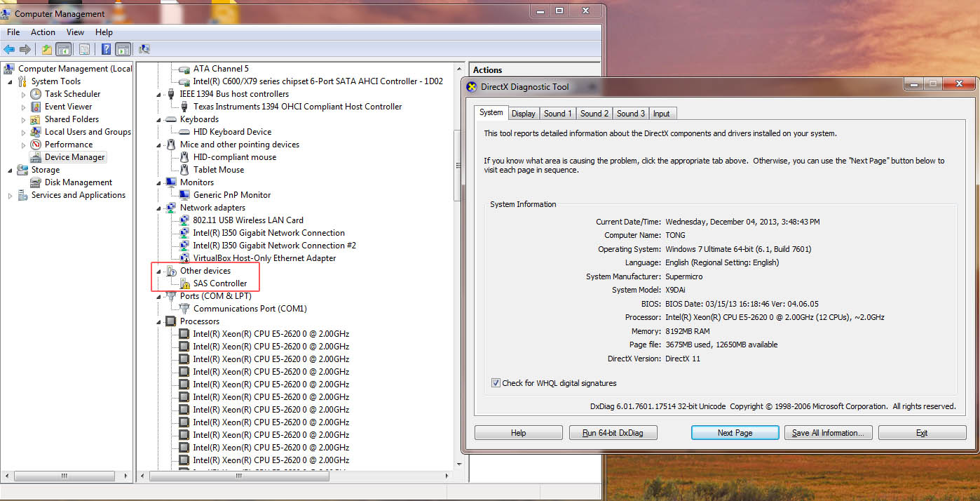980x501 pixels.
Task: Collapse the Processors device category
Action: (x=158, y=321)
